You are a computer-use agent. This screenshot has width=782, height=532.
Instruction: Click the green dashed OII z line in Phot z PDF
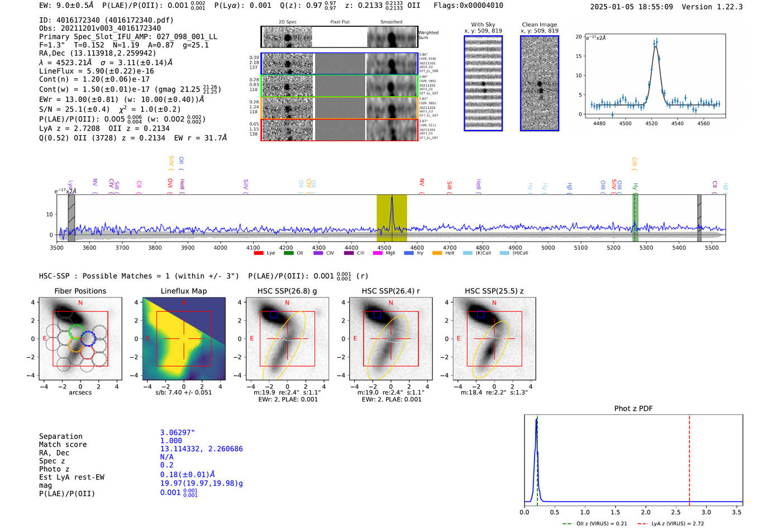coord(537,461)
